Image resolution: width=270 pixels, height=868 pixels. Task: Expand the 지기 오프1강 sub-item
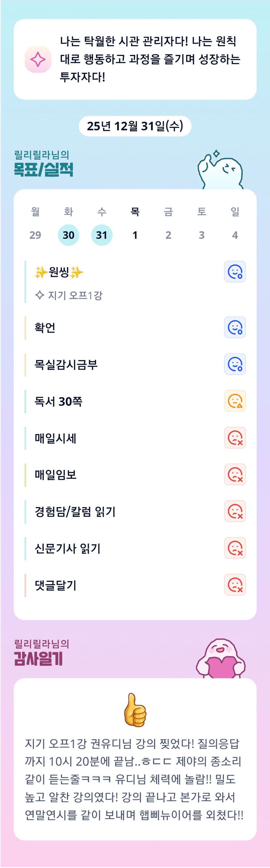(69, 295)
